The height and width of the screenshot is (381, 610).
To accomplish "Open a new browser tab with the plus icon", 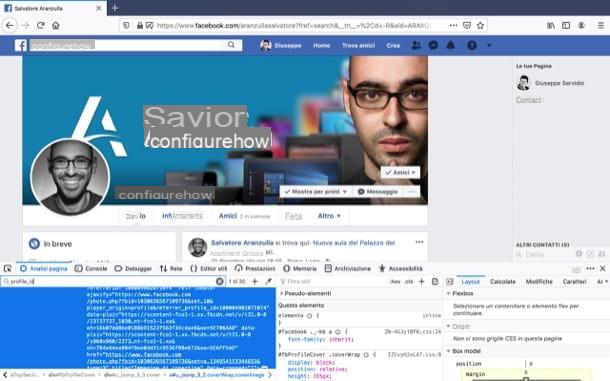I will [115, 8].
